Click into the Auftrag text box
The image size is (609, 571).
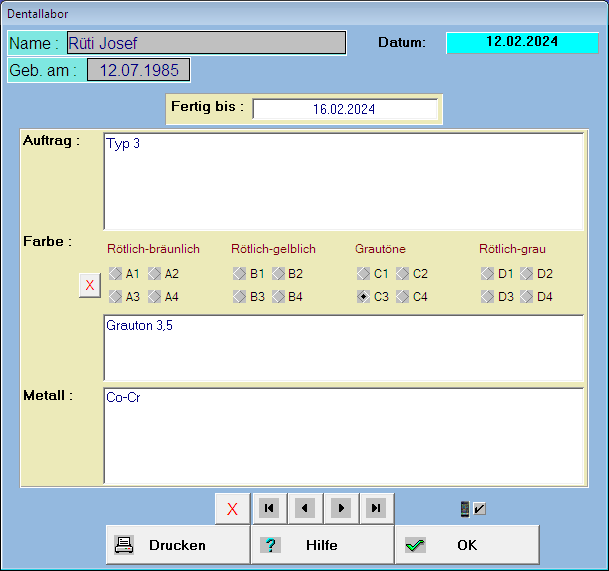point(343,181)
